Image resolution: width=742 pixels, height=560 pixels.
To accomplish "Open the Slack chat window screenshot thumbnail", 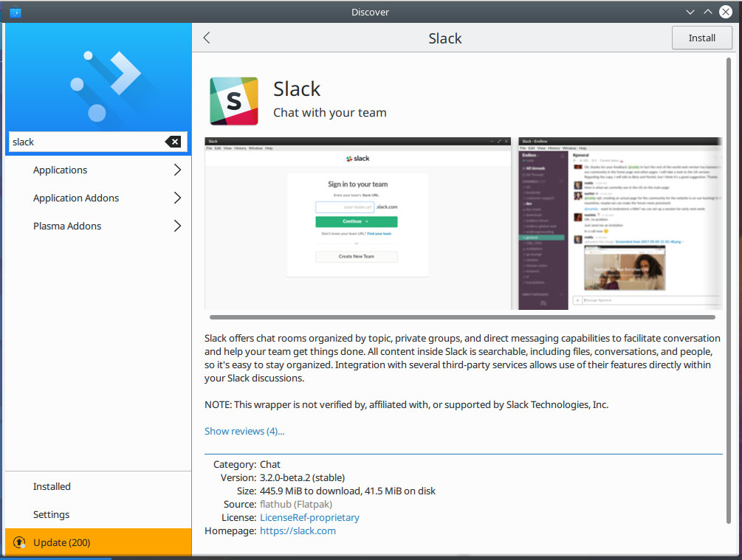I will [x=620, y=224].
